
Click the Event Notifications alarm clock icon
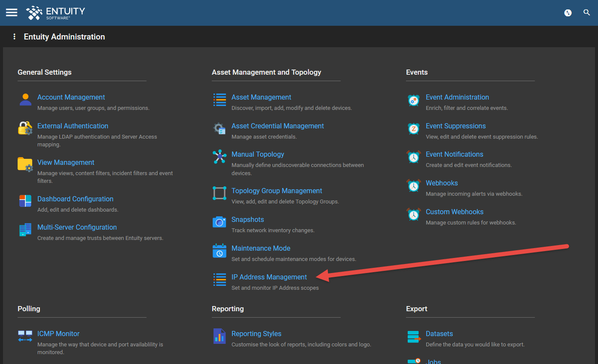[414, 156]
